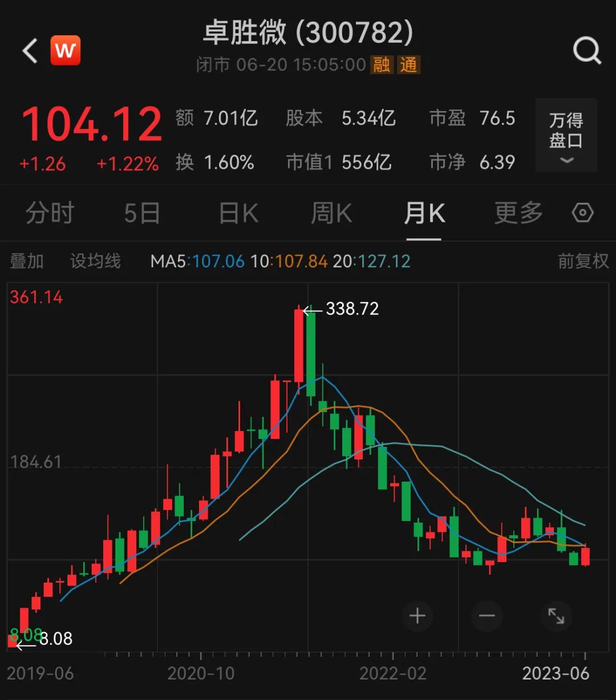Tap the low label 8.08 with arrow
This screenshot has height=700, width=616.
point(44,640)
